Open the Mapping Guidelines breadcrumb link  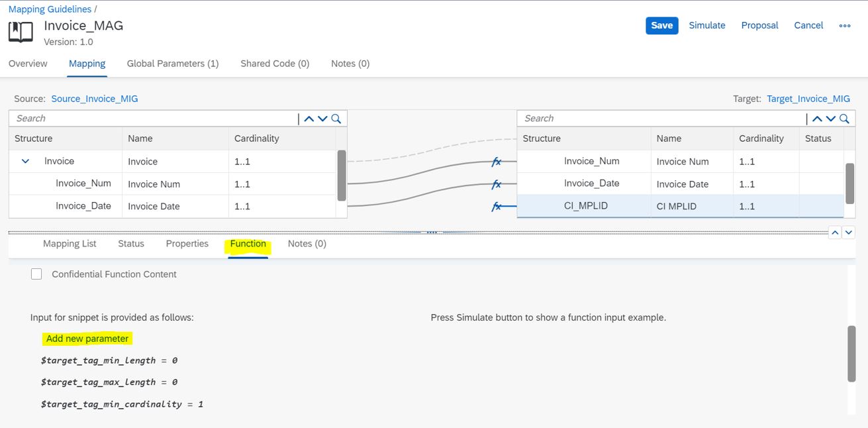point(50,9)
